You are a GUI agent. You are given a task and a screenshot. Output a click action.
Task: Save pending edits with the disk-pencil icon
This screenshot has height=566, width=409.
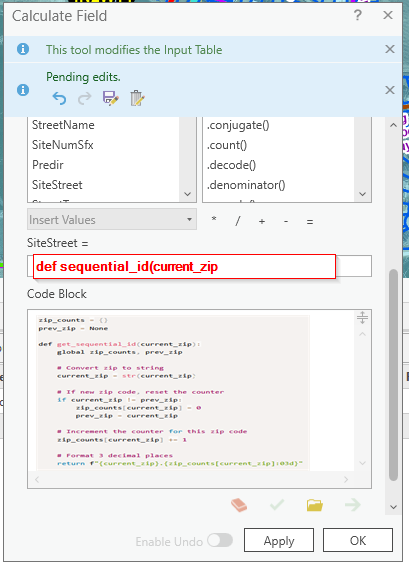coord(110,98)
